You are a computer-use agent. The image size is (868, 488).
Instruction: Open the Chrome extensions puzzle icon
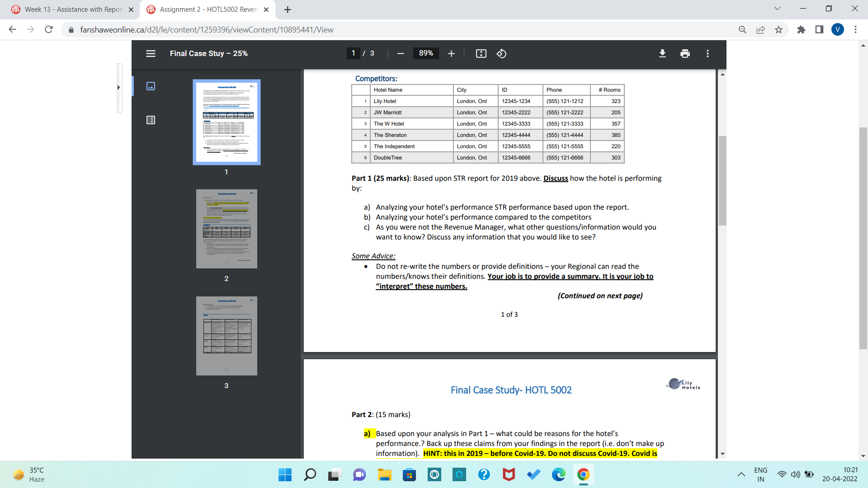tap(801, 29)
